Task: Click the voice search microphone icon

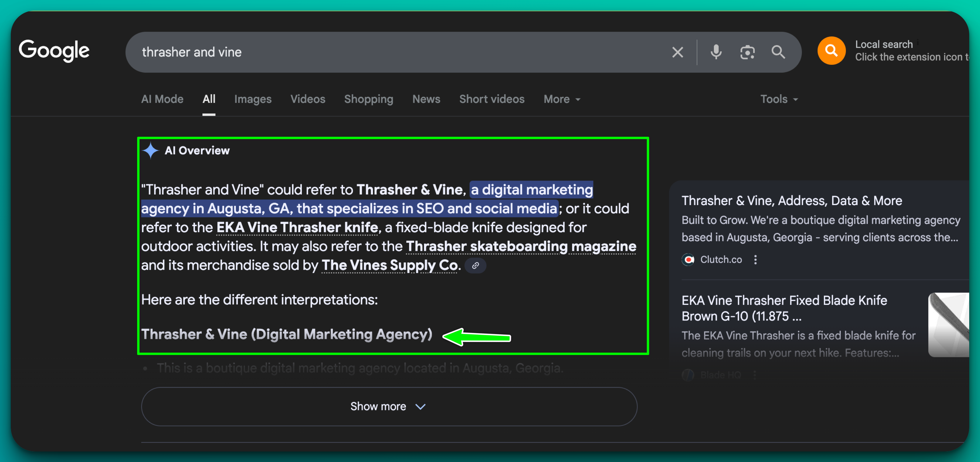Action: tap(716, 52)
